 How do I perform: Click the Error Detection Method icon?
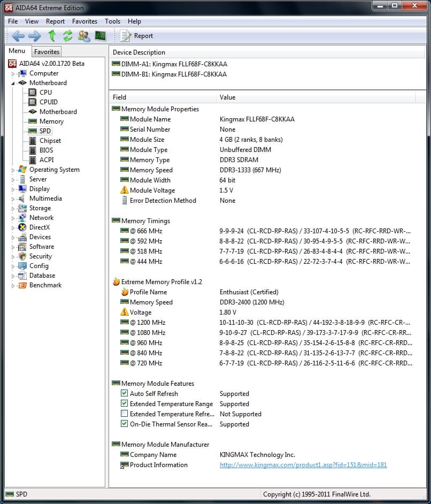point(124,200)
